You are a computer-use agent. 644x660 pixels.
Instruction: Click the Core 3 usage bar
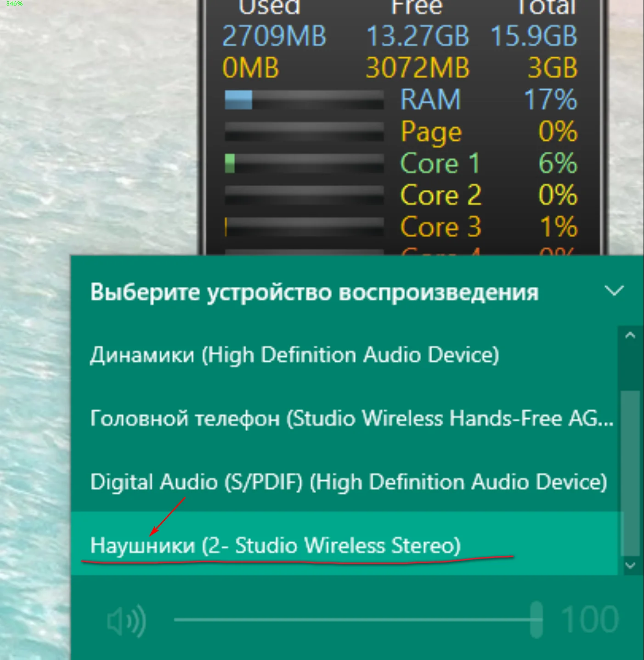(x=304, y=227)
